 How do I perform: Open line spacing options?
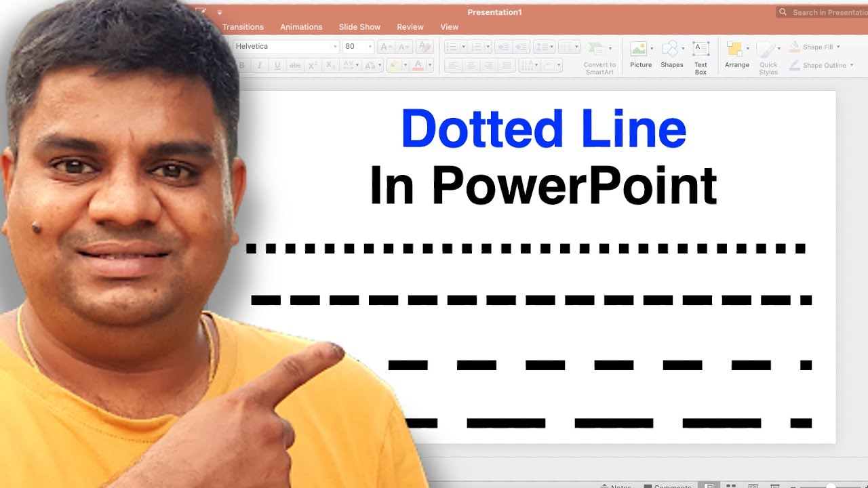pos(544,47)
